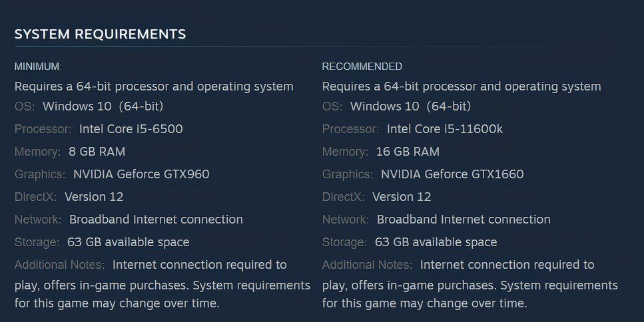Viewport: 644px width, 322px height.
Task: Click the Recommended column label
Action: (362, 67)
